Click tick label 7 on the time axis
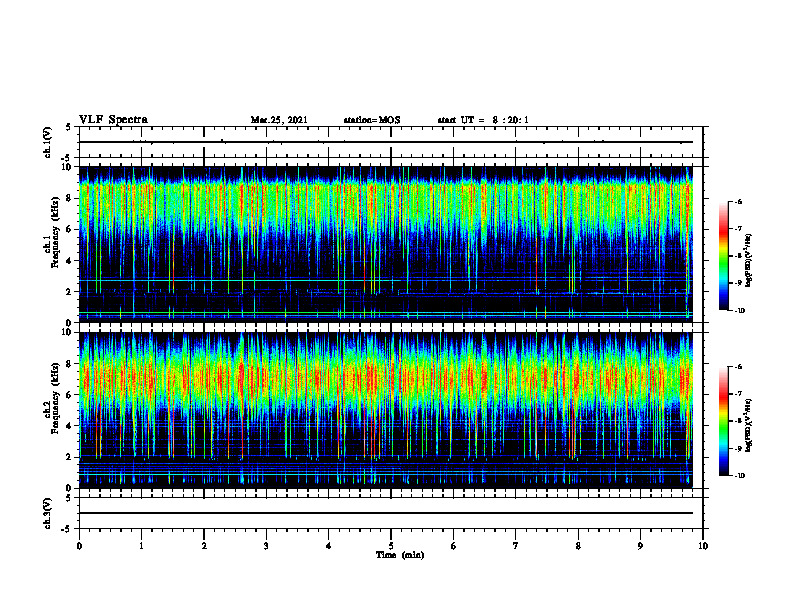The height and width of the screenshot is (612, 792). 516,546
